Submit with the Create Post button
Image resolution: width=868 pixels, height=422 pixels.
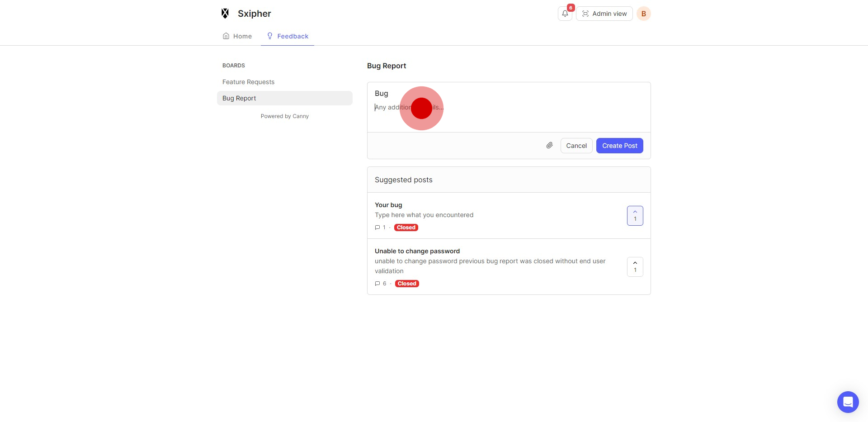pos(619,146)
